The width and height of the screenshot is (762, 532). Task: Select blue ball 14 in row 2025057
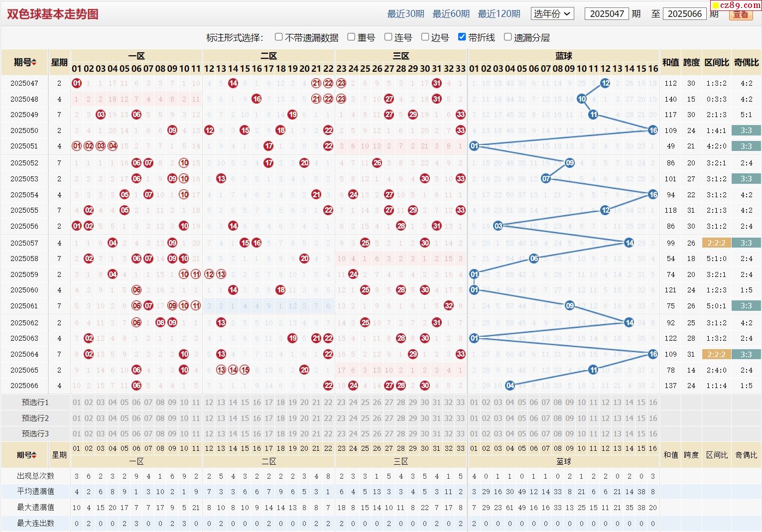(x=629, y=243)
